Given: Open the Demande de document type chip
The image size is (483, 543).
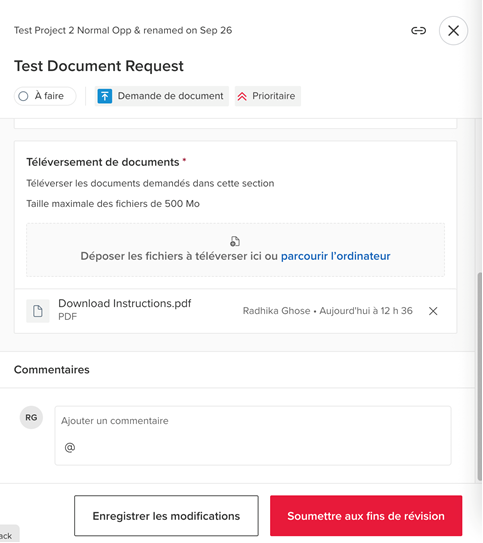Looking at the screenshot, I should tap(162, 96).
